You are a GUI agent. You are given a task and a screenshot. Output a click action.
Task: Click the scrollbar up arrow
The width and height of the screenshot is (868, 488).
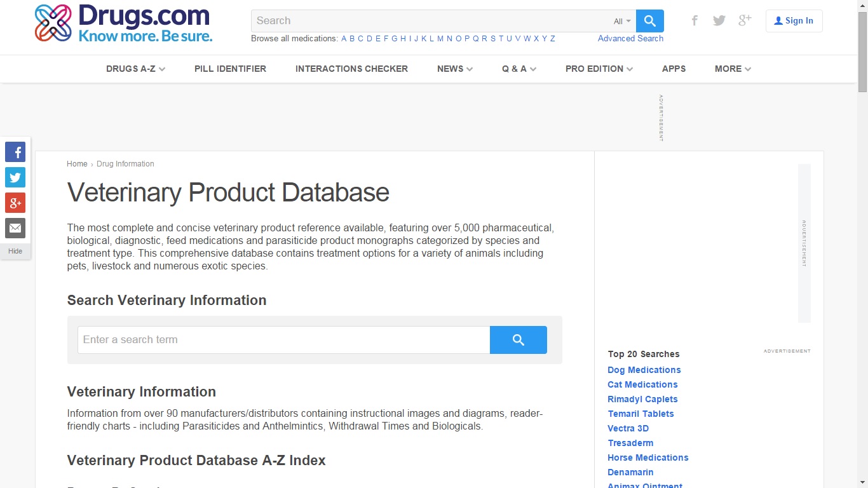862,5
